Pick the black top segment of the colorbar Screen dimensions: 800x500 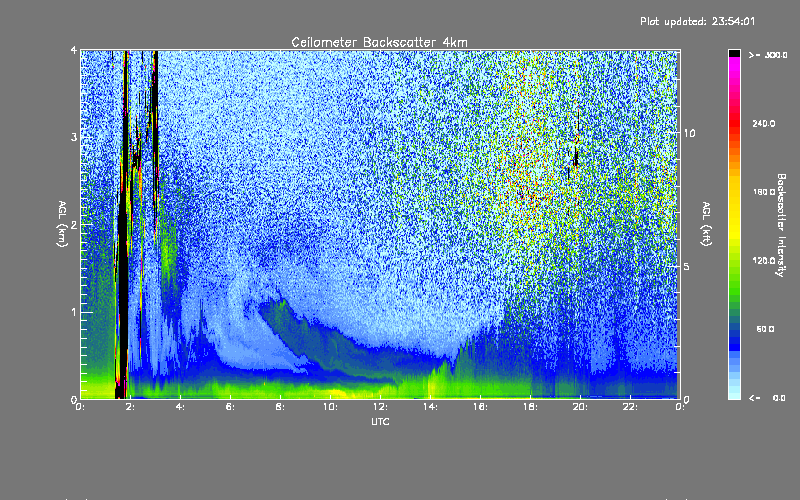[734, 53]
